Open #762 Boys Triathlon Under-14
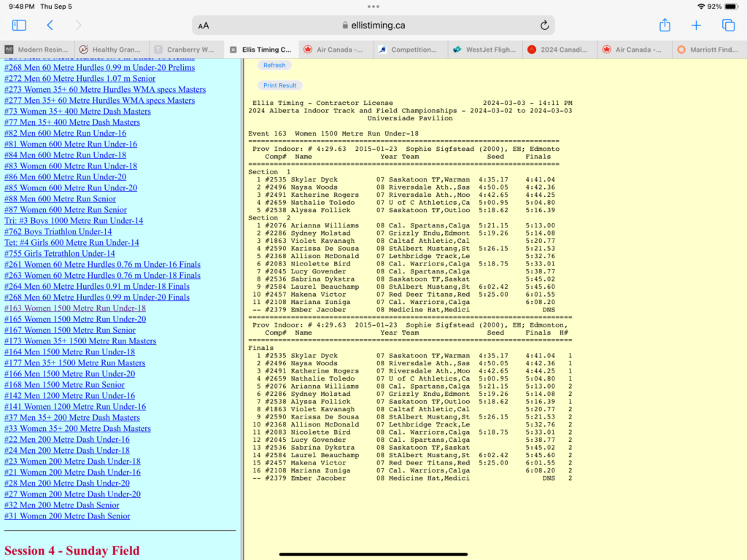Image resolution: width=747 pixels, height=560 pixels. pyautogui.click(x=58, y=232)
